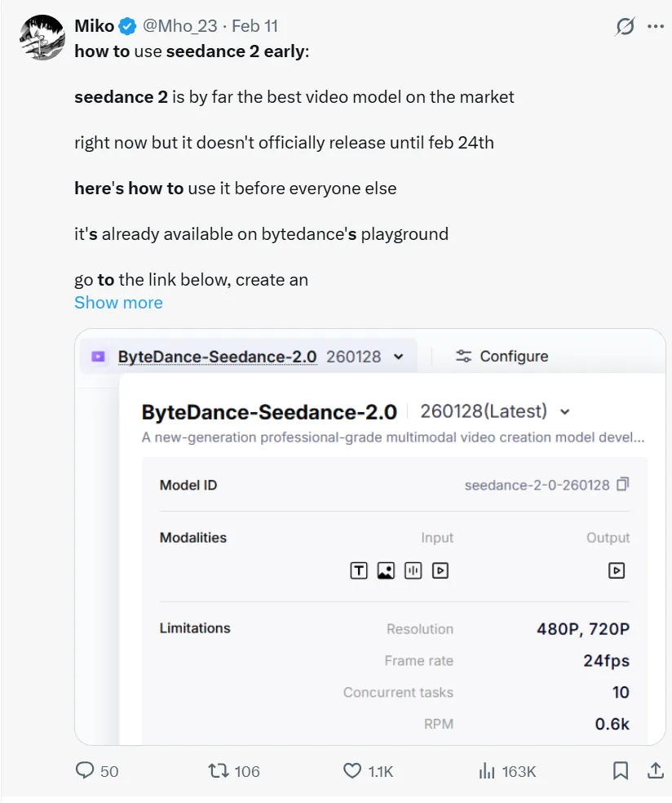Open replies via the comment icon
The width and height of the screenshot is (672, 803).
tap(86, 770)
